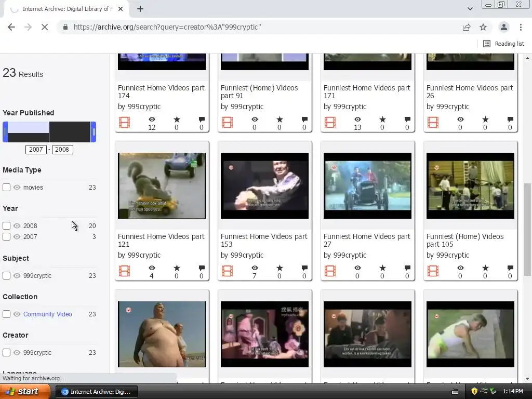The width and height of the screenshot is (532, 399).
Task: Click the reviews comment icon on part 174 card
Action: click(202, 119)
